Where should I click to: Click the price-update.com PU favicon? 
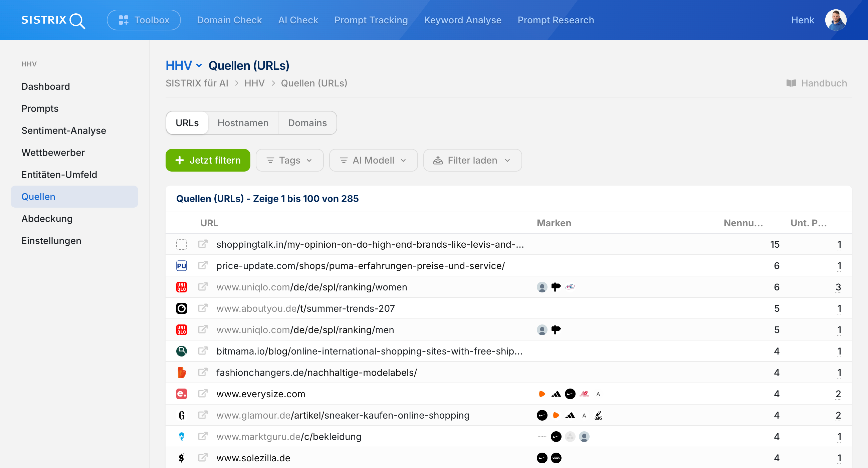point(182,266)
